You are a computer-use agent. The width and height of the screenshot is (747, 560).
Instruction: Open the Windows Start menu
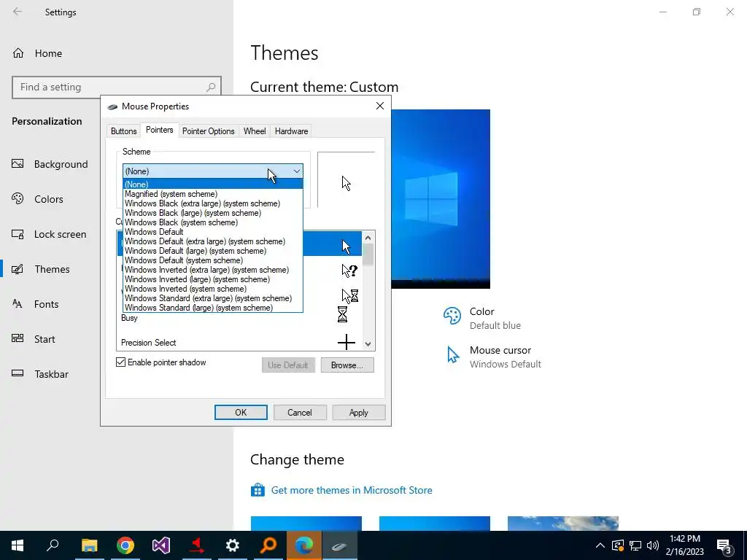(18, 545)
